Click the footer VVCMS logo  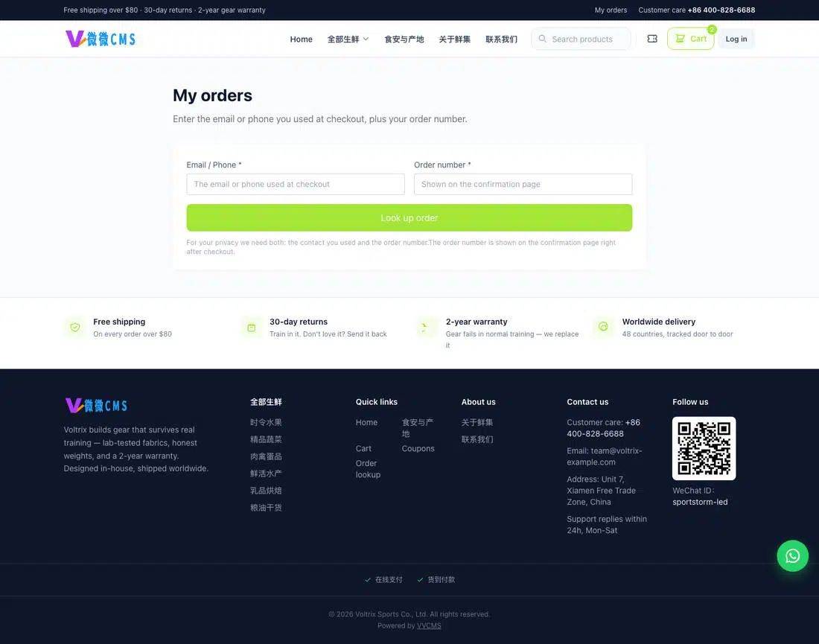96,405
